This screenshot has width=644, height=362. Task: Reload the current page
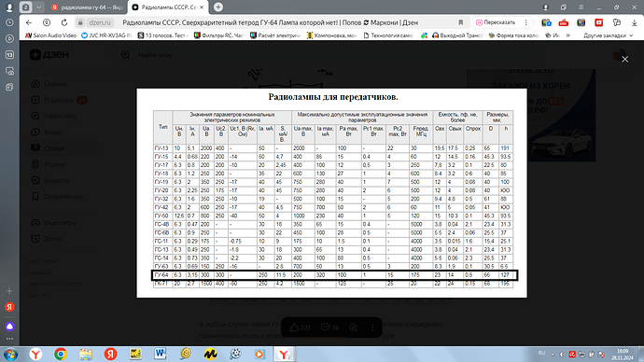coord(64,22)
